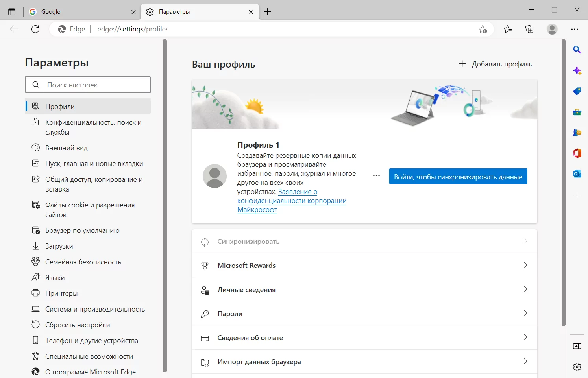
Task: Open the Microsoft privacy statement link
Action: pos(292,201)
